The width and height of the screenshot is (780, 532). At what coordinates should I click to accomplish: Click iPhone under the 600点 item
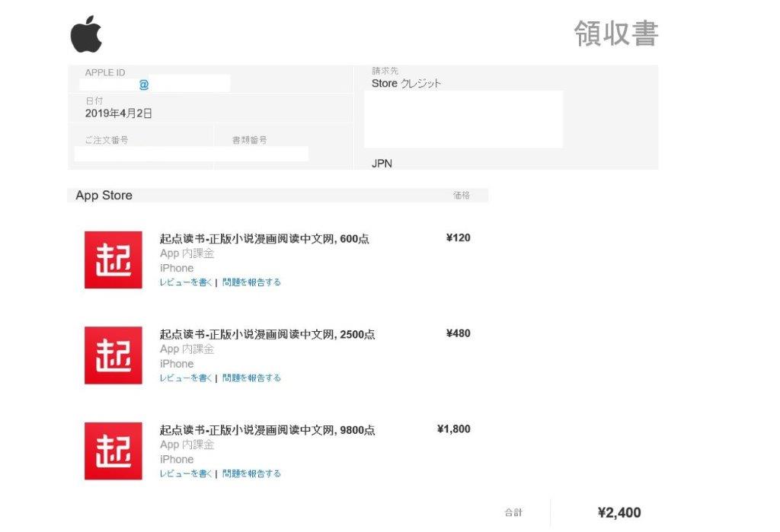tap(177, 268)
